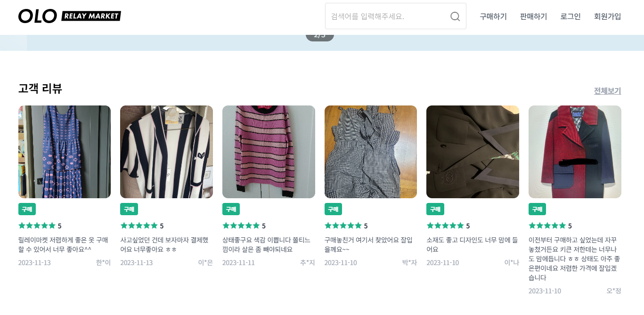Click date 2023-11-10 on 박*자 review

click(341, 262)
